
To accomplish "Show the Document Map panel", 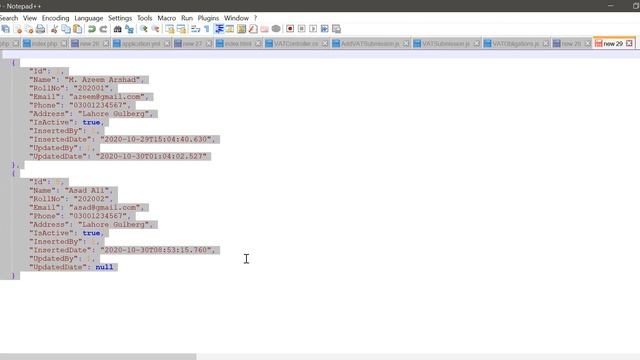I will click(242, 29).
